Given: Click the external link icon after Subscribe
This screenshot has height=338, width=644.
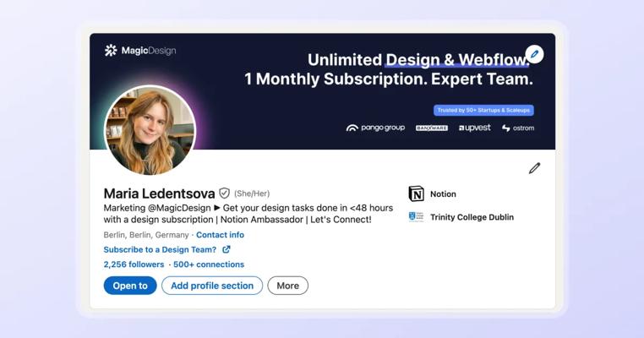Looking at the screenshot, I should coord(226,249).
